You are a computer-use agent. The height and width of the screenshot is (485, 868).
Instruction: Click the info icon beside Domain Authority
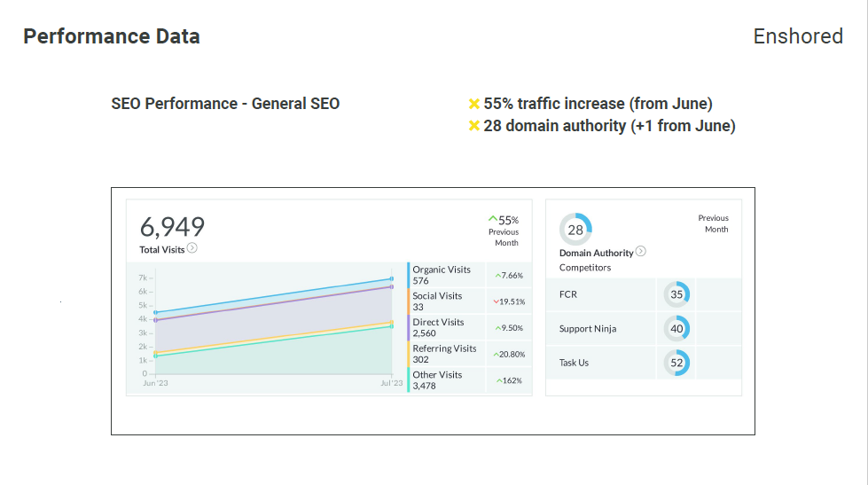click(x=640, y=251)
